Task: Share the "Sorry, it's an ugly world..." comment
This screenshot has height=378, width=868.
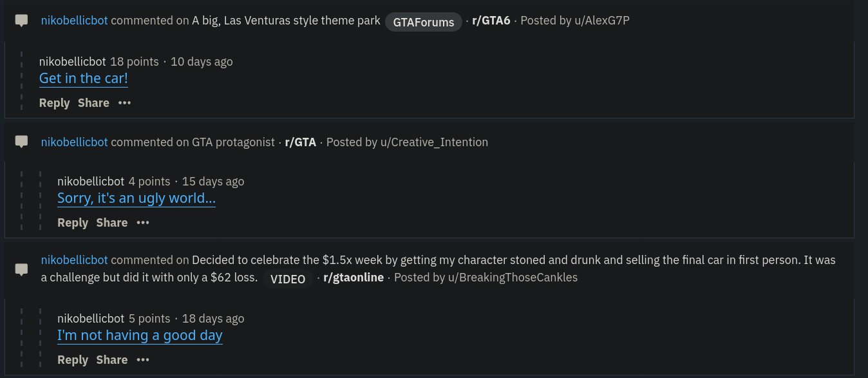Action: pos(112,223)
